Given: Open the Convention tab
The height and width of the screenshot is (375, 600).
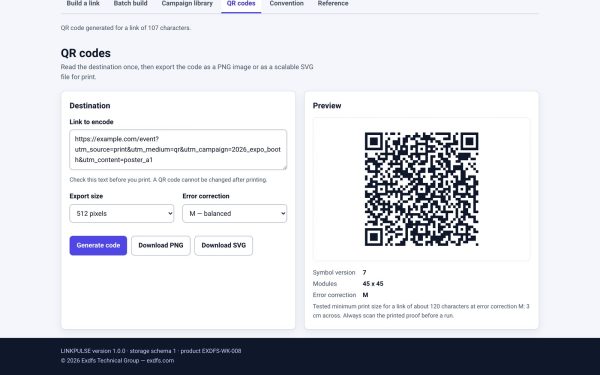Looking at the screenshot, I should 287,4.
